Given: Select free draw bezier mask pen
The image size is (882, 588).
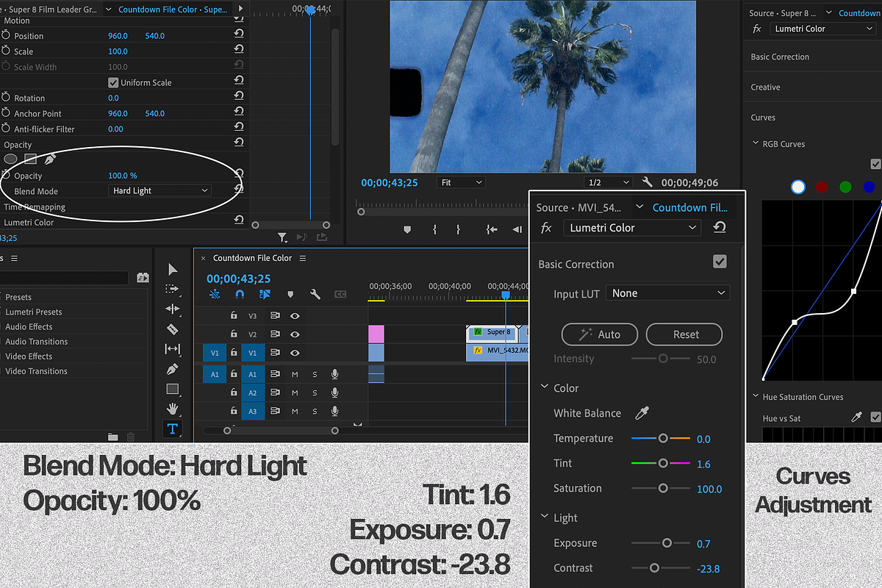Looking at the screenshot, I should point(49,159).
